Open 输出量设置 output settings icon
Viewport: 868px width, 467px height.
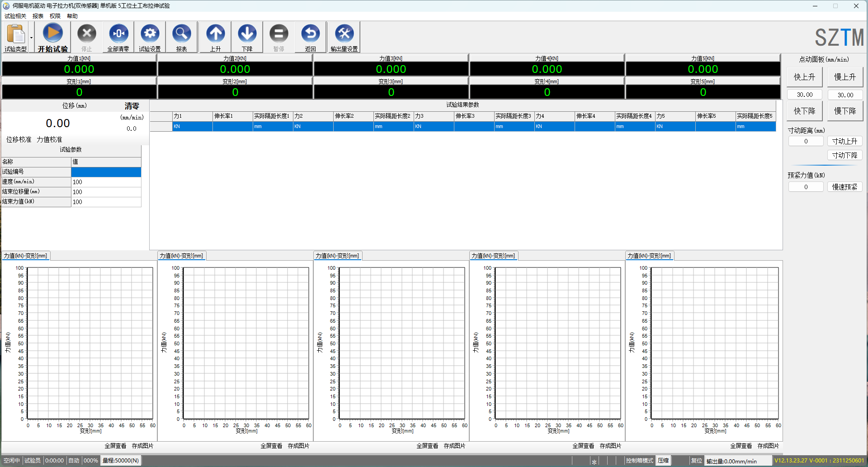[344, 37]
